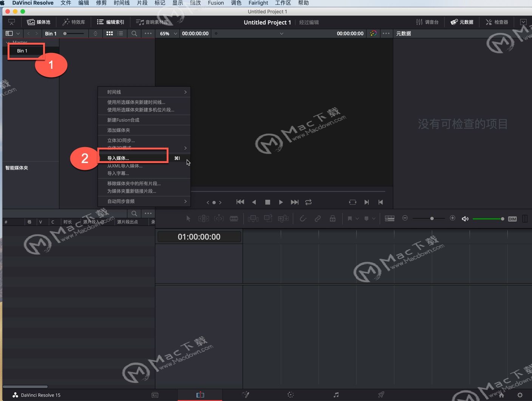The width and height of the screenshot is (532, 401).
Task: Open timeline view options icon
Action: pos(390,219)
